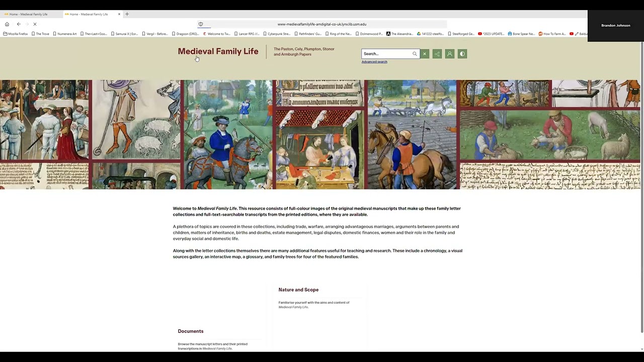The width and height of the screenshot is (644, 362).
Task: Open the Pathfinders' Gu... bookmark
Action: 308,34
